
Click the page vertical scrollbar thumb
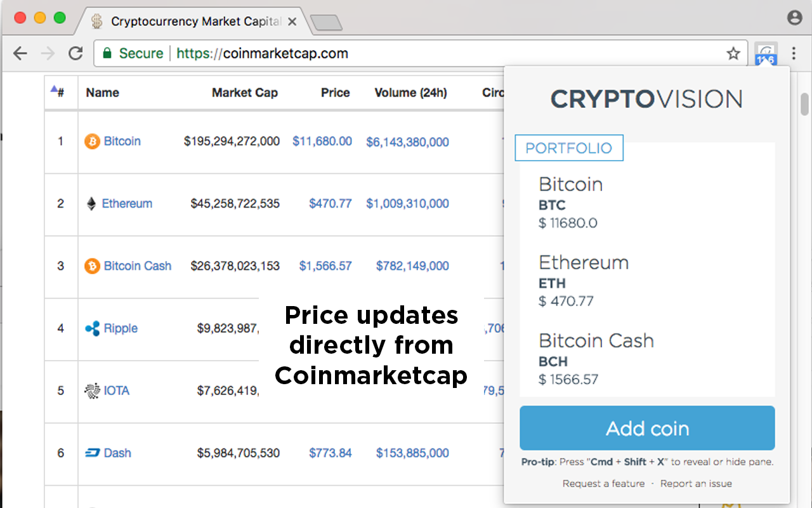point(805,104)
